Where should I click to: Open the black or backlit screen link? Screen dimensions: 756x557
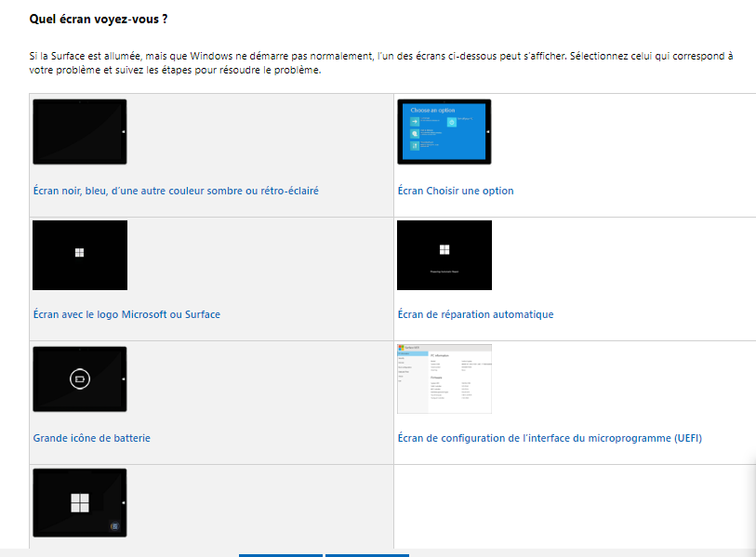click(176, 191)
